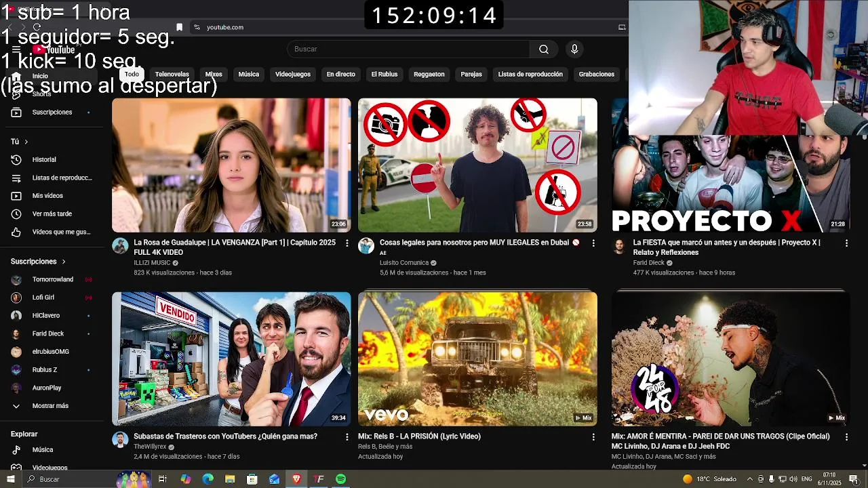Launch Copilot from the taskbar
The height and width of the screenshot is (488, 868).
pos(185,479)
